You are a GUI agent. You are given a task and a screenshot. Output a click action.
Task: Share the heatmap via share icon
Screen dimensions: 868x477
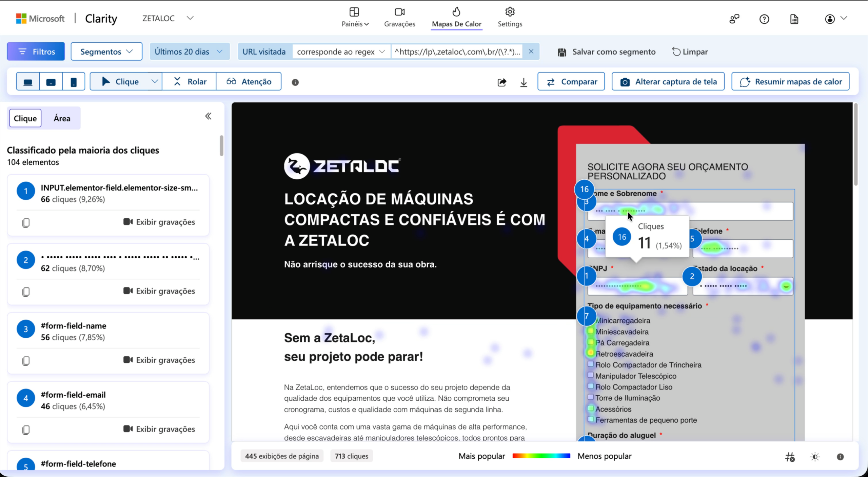click(x=502, y=82)
